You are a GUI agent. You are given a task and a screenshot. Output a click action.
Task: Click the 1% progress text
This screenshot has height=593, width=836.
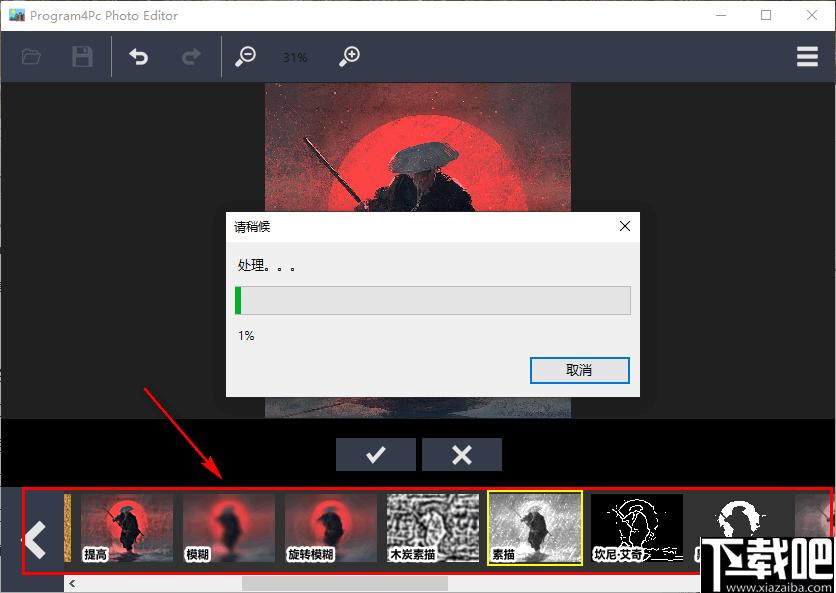click(x=246, y=335)
